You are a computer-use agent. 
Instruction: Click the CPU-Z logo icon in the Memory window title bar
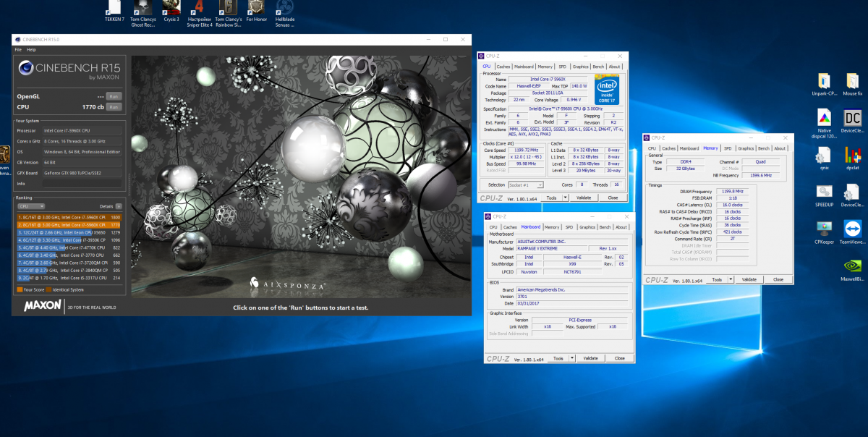(x=647, y=137)
